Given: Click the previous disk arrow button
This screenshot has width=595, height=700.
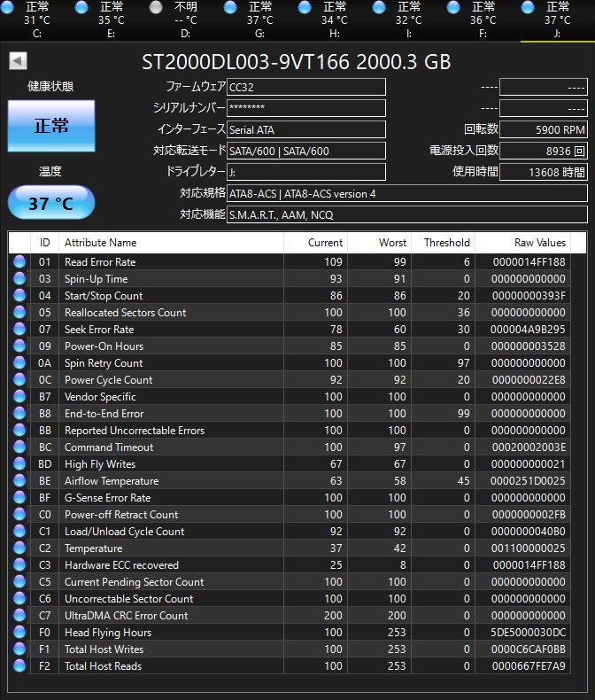Looking at the screenshot, I should click(18, 61).
